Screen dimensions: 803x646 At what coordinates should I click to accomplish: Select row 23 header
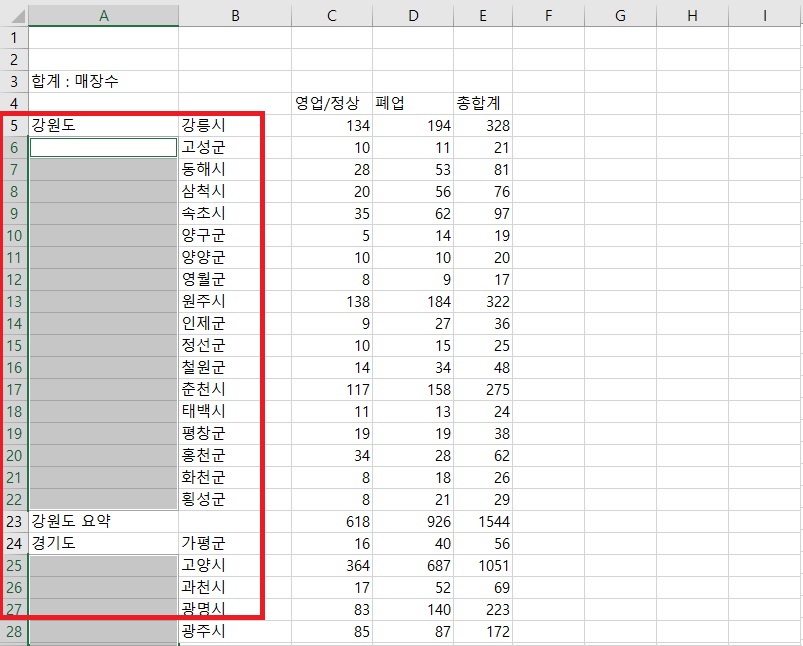[14, 522]
